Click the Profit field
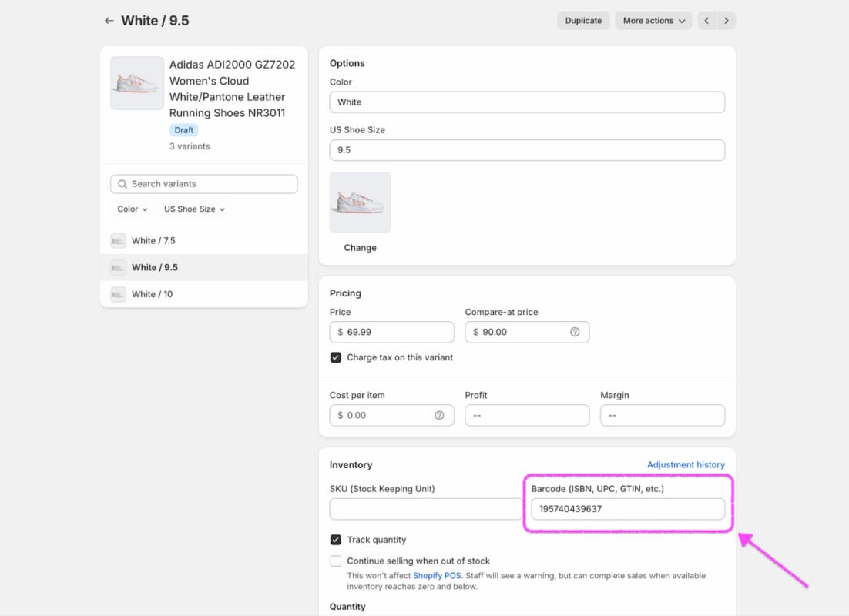The image size is (849, 616). 527,415
